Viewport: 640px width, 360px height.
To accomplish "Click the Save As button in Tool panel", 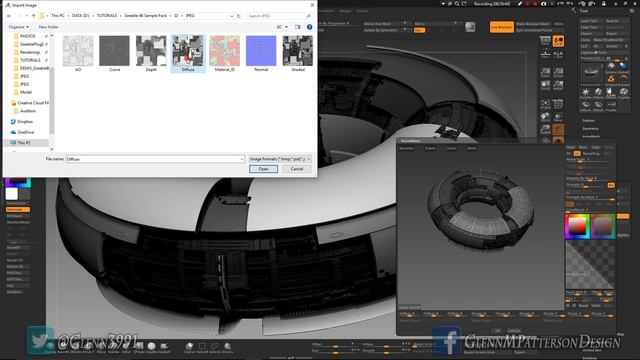I will coord(617,21).
